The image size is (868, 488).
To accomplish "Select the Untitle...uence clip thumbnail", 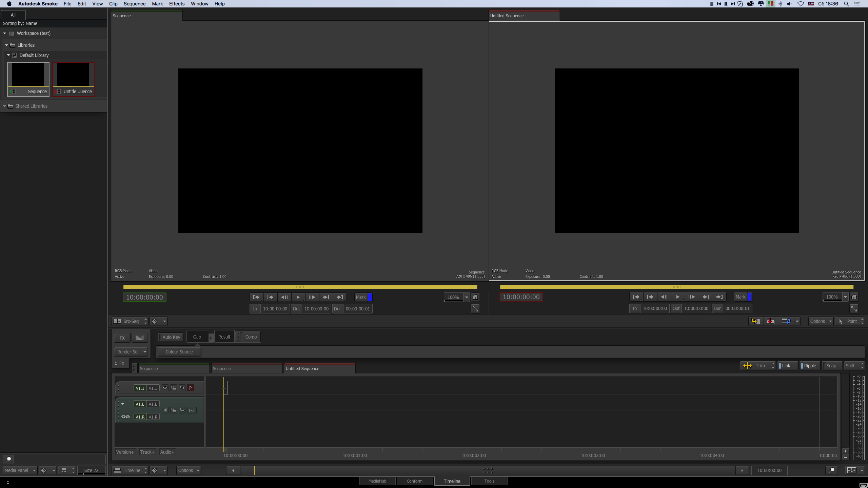I will 74,79.
